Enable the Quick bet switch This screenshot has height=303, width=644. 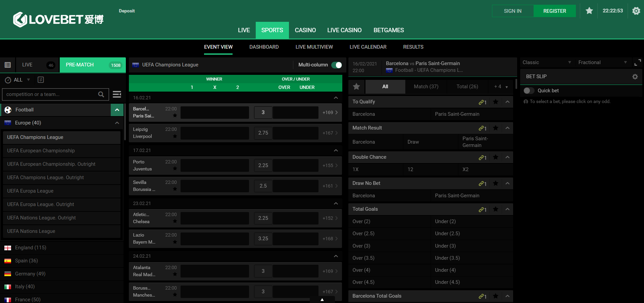[x=529, y=91]
